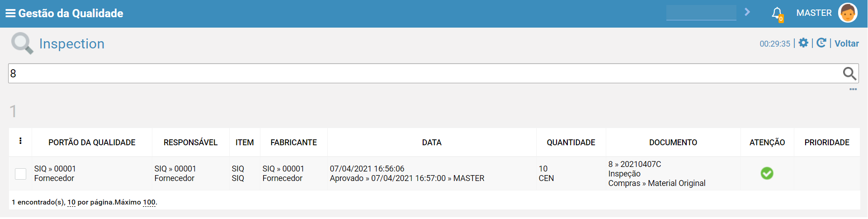This screenshot has width=868, height=219.
Task: Sort by FABRICANTE column header
Action: click(293, 143)
